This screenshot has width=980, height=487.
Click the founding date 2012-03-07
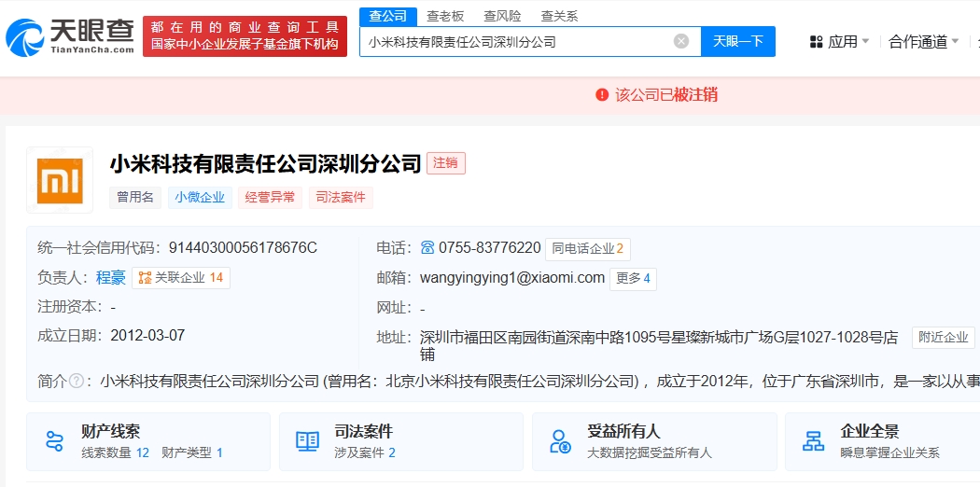pyautogui.click(x=147, y=335)
